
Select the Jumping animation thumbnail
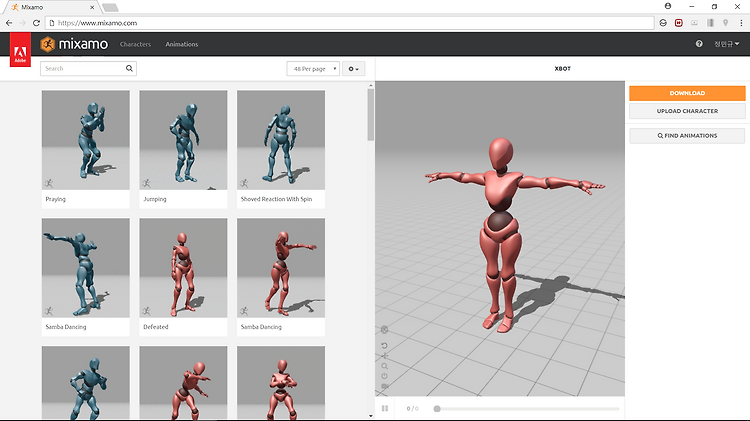(x=183, y=140)
